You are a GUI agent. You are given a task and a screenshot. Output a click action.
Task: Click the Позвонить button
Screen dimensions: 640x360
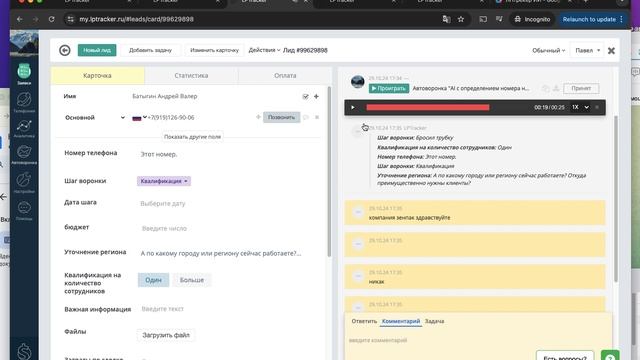(x=281, y=117)
